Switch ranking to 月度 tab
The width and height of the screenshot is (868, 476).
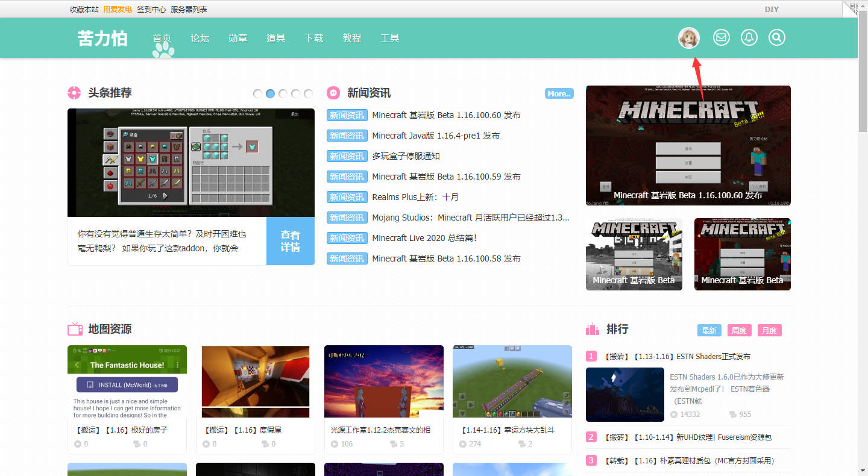(x=770, y=330)
